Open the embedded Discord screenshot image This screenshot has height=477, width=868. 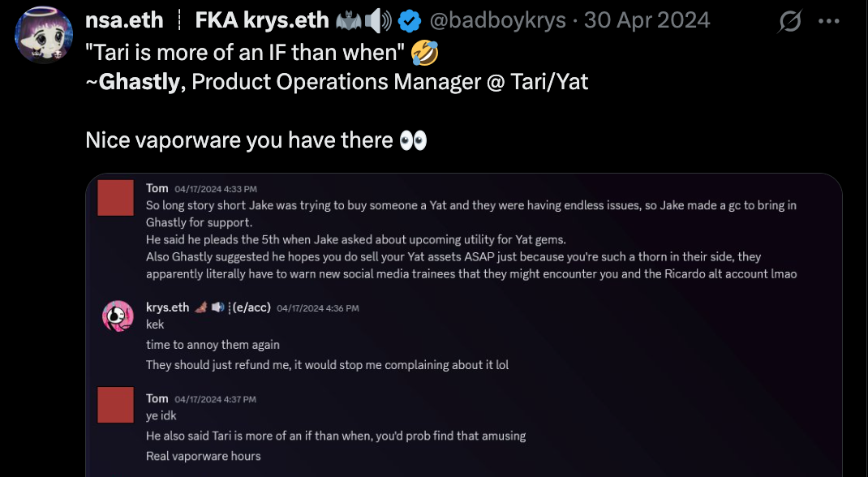pyautogui.click(x=463, y=324)
